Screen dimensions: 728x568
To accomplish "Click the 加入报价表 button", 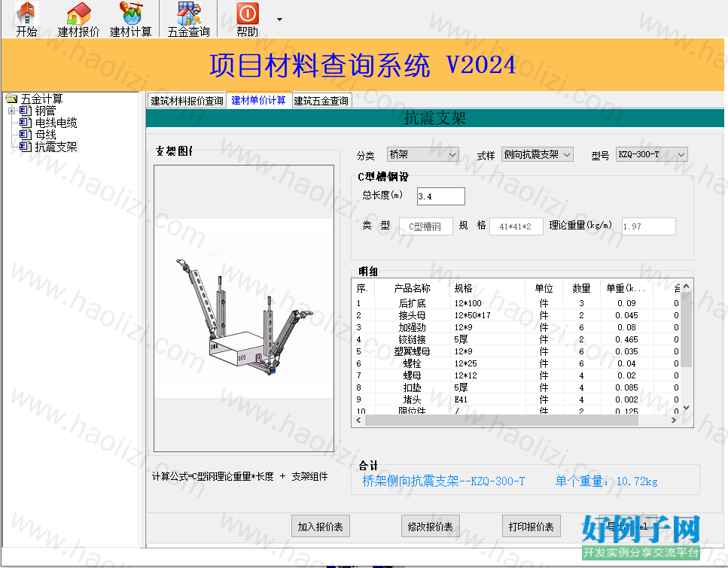I will (x=321, y=526).
